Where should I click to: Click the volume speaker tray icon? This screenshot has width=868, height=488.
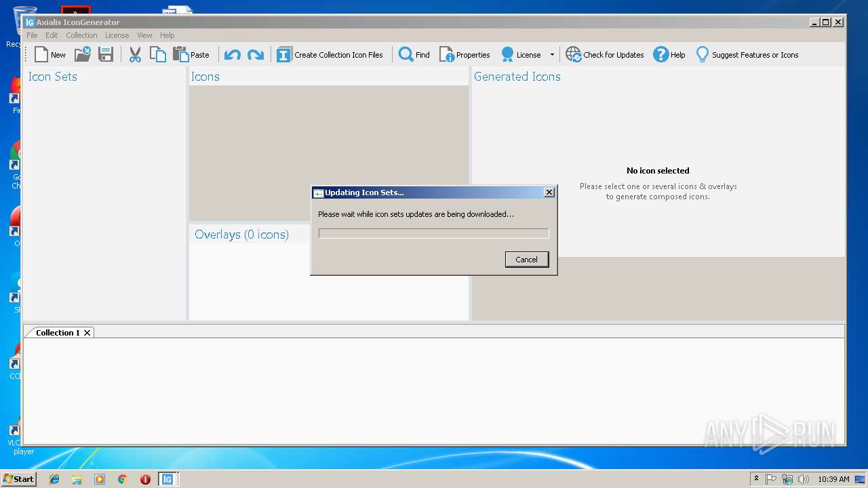point(804,479)
